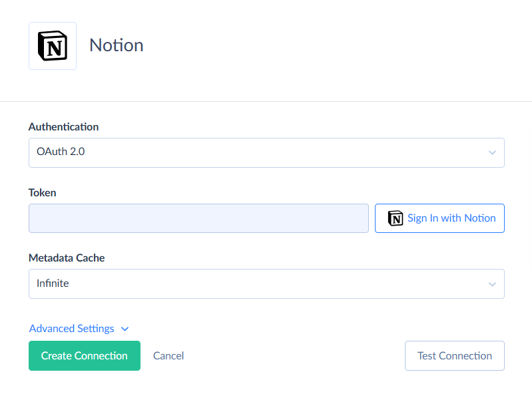532x400 pixels.
Task: Sign in using the Sign In with Notion text
Action: tap(451, 218)
